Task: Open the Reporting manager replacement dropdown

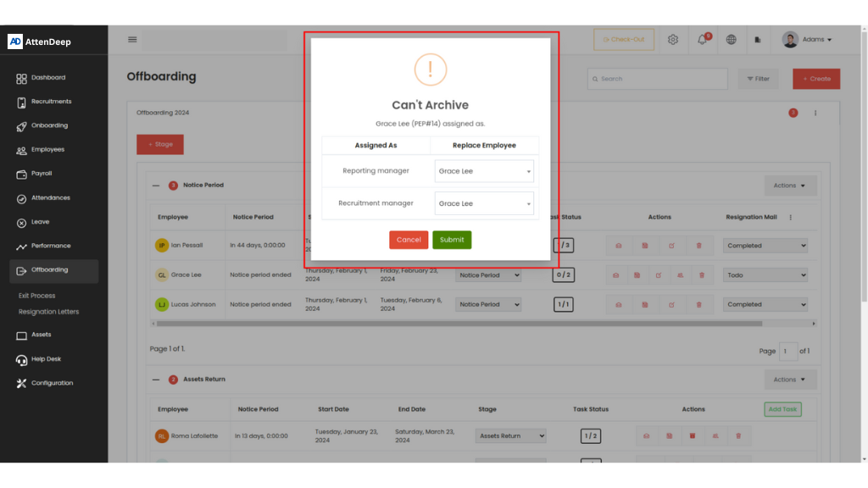Action: [484, 171]
